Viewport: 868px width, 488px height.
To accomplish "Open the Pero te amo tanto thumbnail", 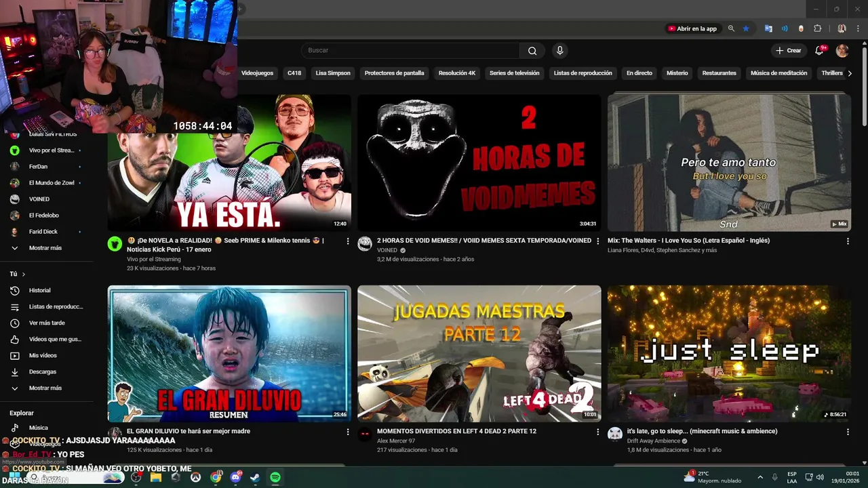I will (729, 163).
